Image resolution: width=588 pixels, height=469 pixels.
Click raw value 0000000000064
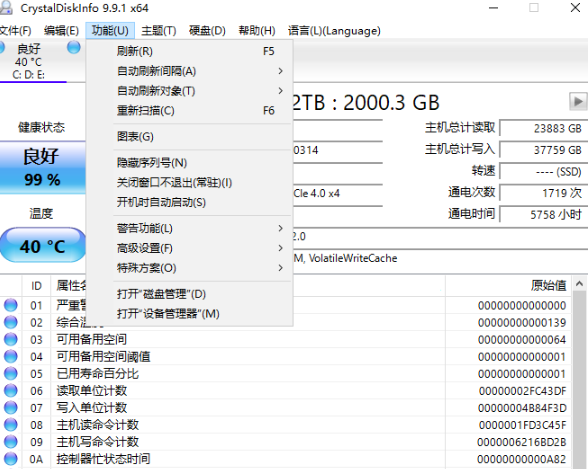[x=522, y=340]
